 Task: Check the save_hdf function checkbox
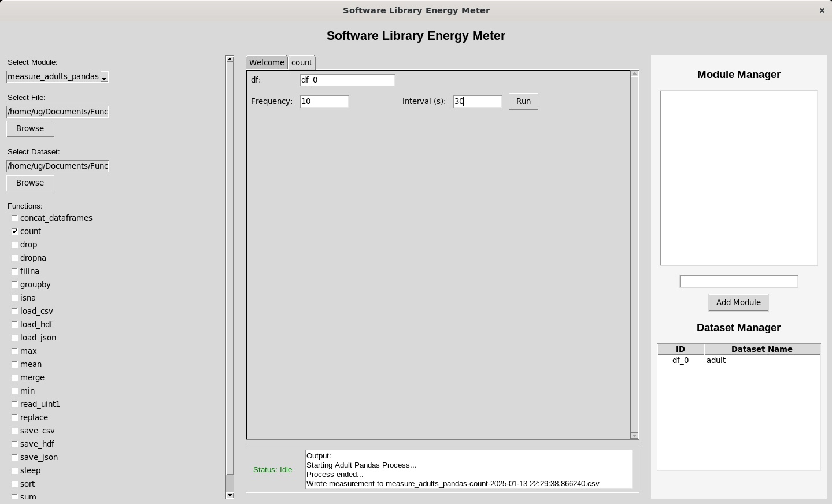[x=14, y=444]
